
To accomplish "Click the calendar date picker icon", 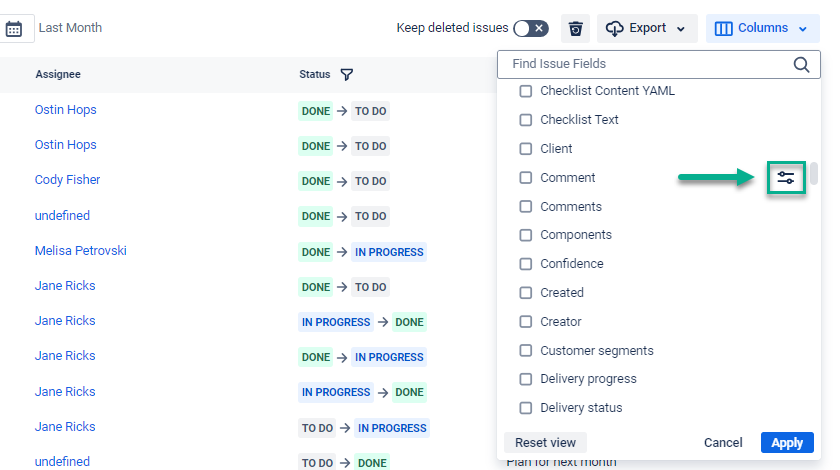I will pyautogui.click(x=14, y=28).
